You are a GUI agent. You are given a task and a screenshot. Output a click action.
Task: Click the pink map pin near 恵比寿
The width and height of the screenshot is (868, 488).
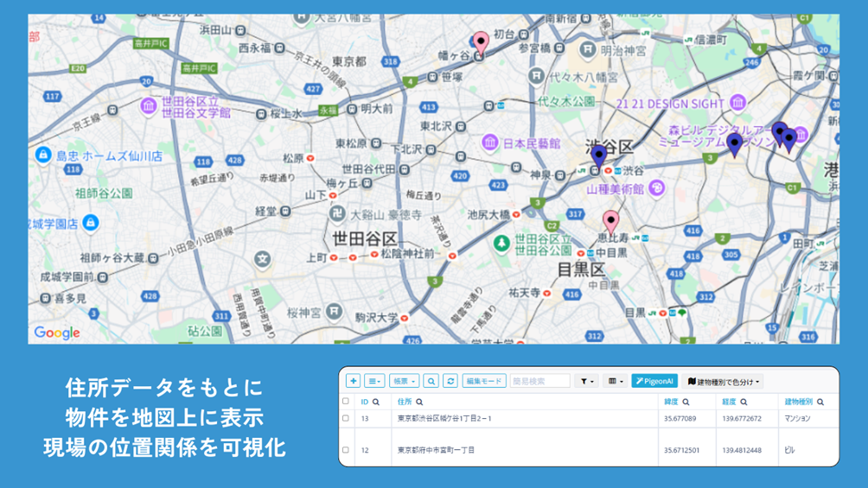pyautogui.click(x=610, y=223)
